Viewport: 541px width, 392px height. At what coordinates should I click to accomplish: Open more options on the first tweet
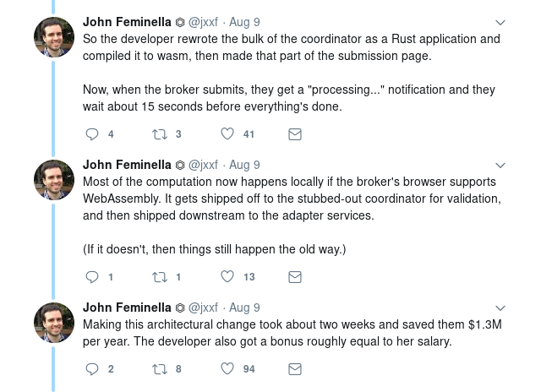pos(500,23)
